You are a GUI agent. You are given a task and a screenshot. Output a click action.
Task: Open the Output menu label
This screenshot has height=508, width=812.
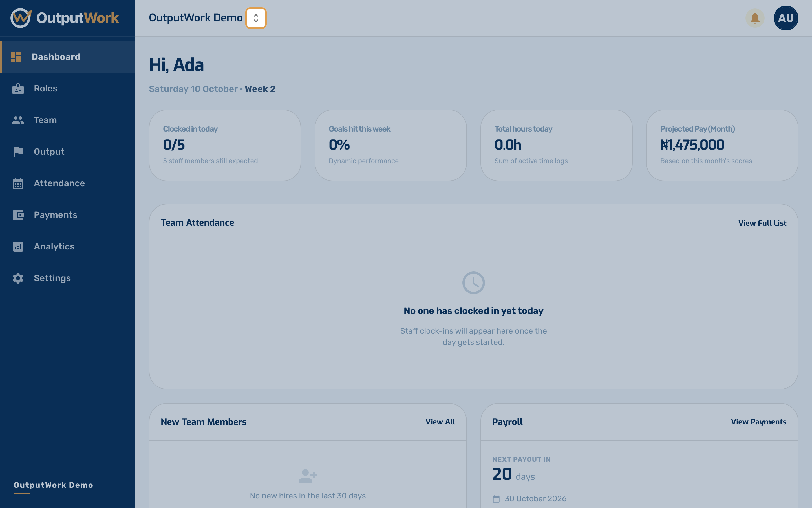point(49,152)
